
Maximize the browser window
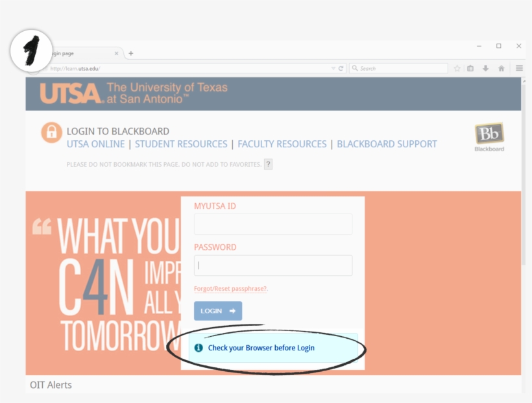[x=499, y=46]
